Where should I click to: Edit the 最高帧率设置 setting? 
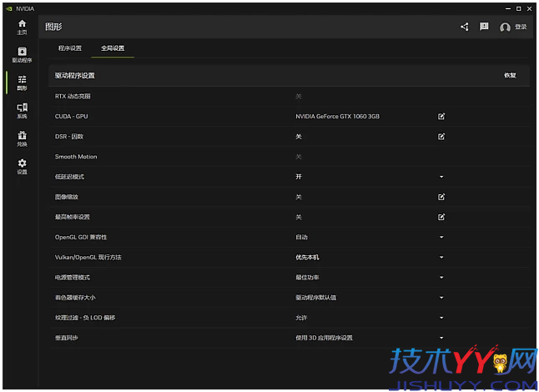pos(441,217)
